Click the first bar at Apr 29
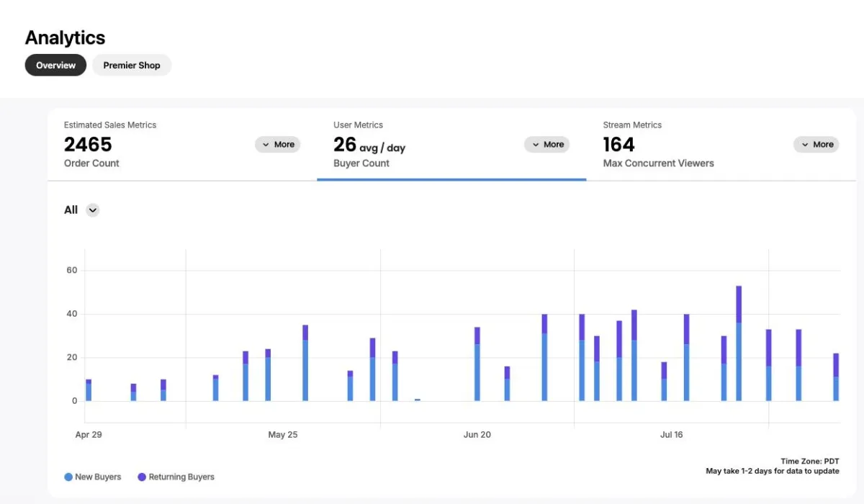Viewport: 864px width, 504px height. 89,390
